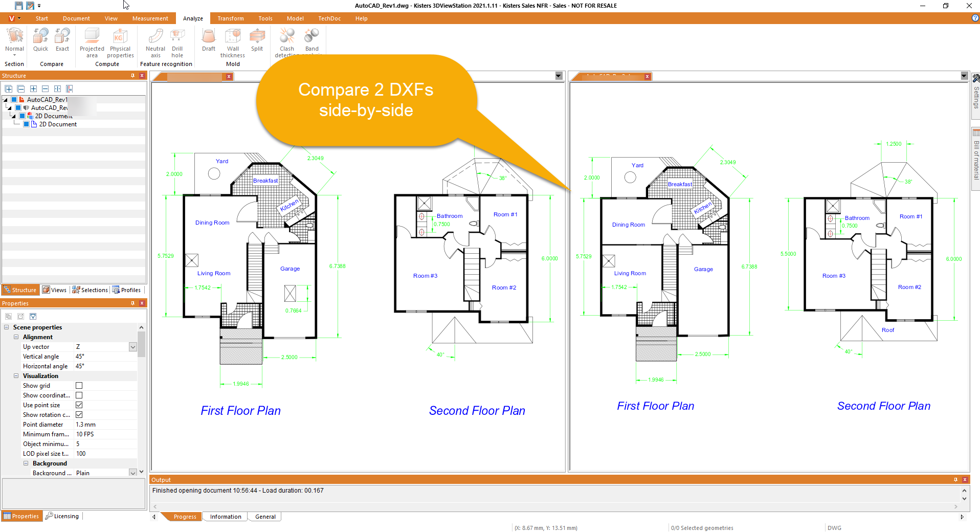Open the Neutral axis feature tool
The height and width of the screenshot is (532, 980).
point(155,43)
